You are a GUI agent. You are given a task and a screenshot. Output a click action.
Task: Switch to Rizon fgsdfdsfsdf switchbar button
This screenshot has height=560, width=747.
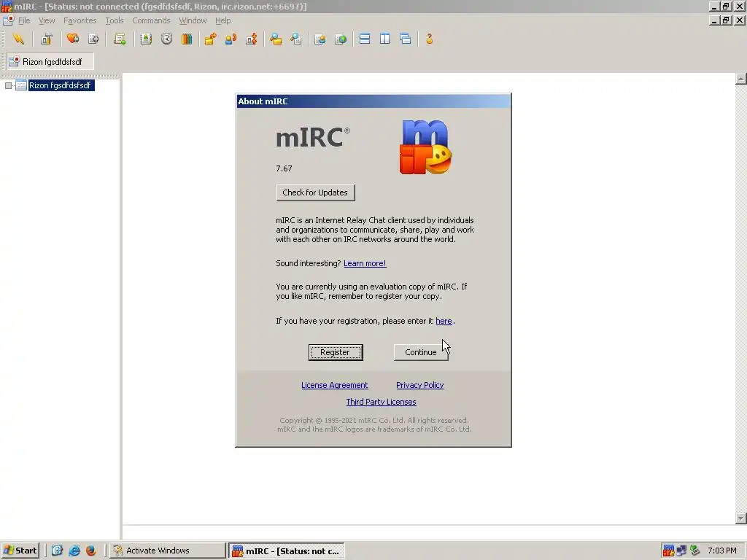(x=50, y=61)
